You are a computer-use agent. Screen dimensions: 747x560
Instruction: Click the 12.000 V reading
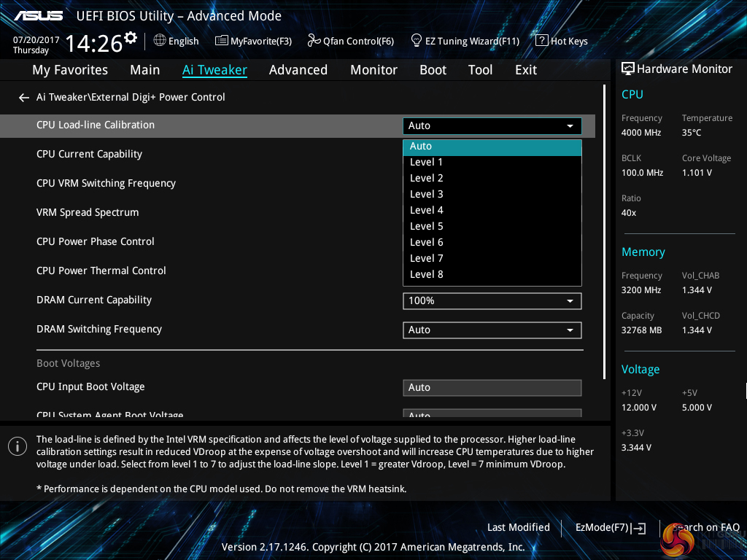639,408
